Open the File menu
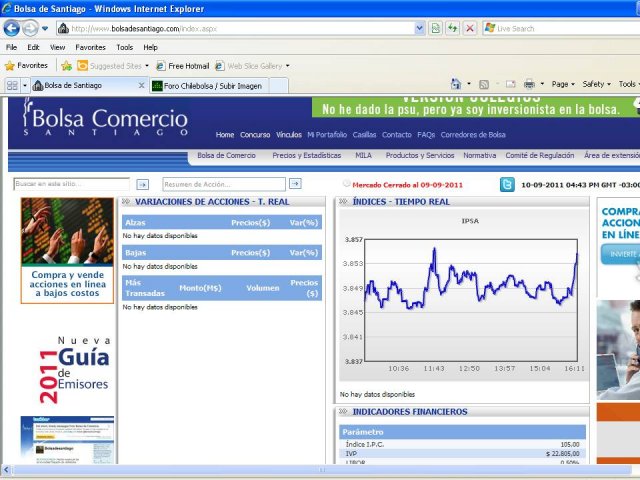Screen dimensions: 640x480 (11, 47)
